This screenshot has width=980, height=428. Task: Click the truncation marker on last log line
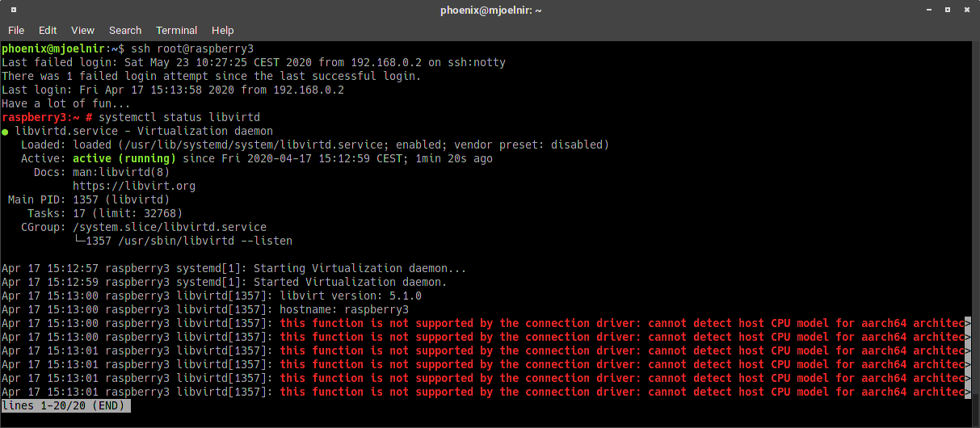[x=968, y=392]
